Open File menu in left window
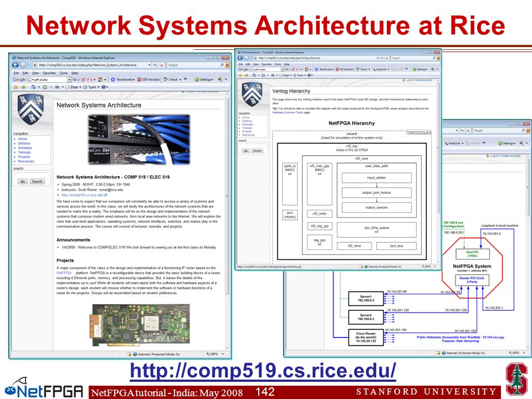Viewport: 532px width, 399px height. tap(16, 73)
